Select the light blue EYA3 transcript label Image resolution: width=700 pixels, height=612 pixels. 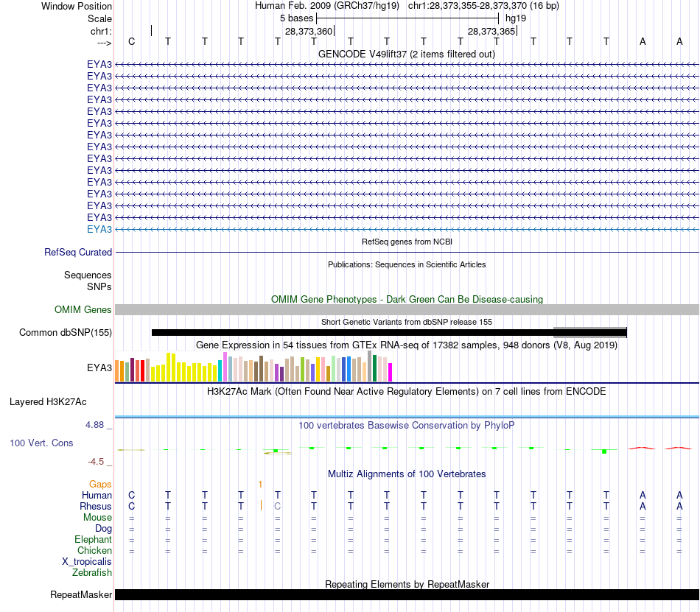99,229
